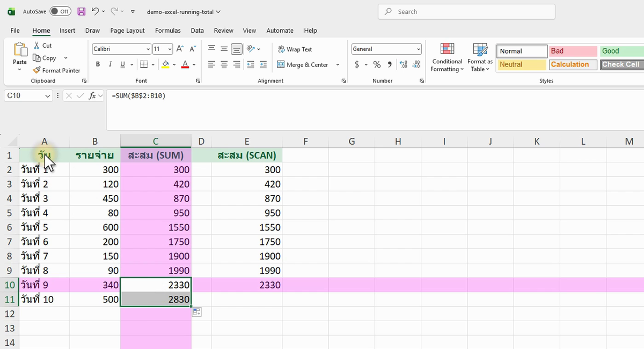Screen dimensions: 644x349
Task: Click the Save icon in title bar
Action: point(82,11)
